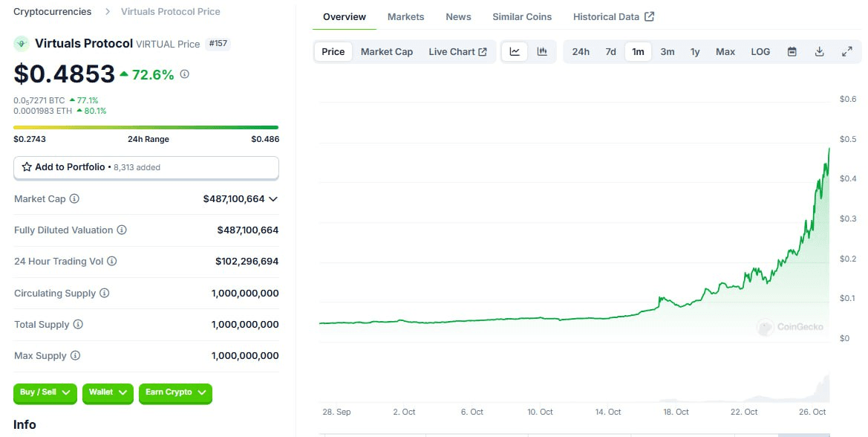Select 24h time range
Viewport: 868px width, 437px height.
[x=581, y=51]
